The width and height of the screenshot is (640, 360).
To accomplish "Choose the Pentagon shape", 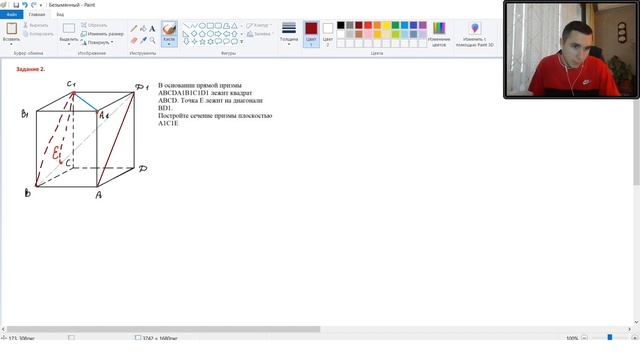I will [x=202, y=33].
